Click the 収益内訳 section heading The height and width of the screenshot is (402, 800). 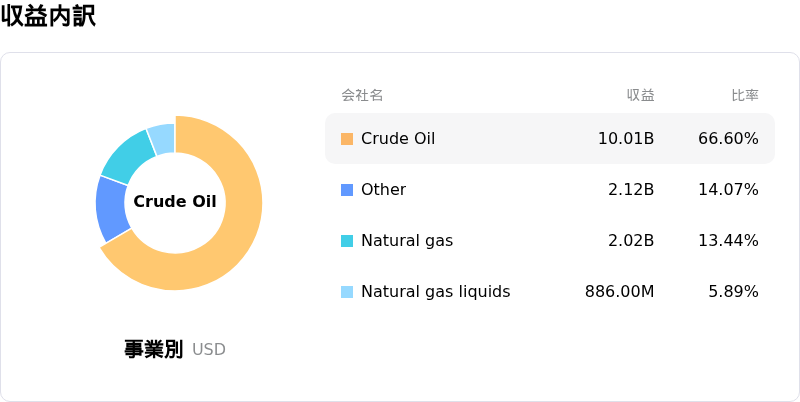coord(48,17)
